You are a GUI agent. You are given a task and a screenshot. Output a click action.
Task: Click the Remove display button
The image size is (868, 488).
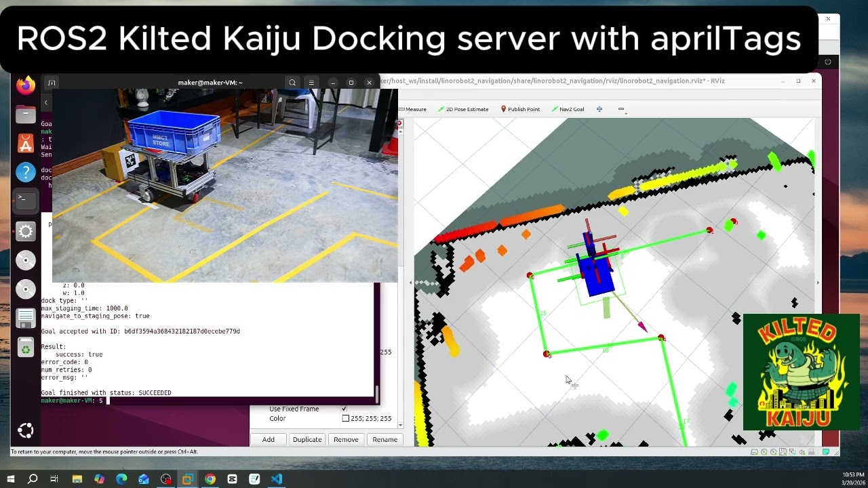click(346, 439)
